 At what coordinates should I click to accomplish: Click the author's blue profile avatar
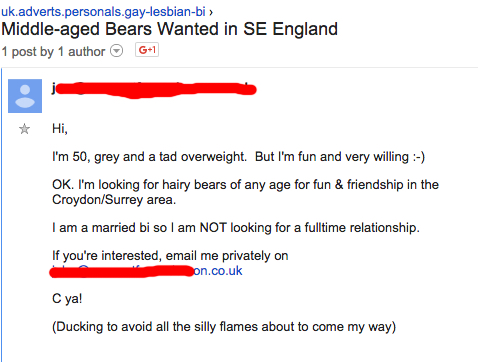[25, 96]
